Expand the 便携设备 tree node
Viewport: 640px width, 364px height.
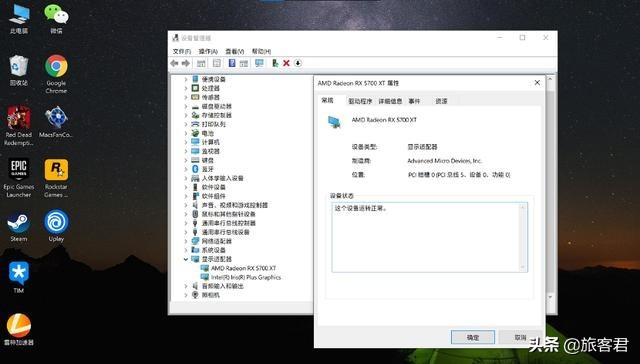pos(186,79)
